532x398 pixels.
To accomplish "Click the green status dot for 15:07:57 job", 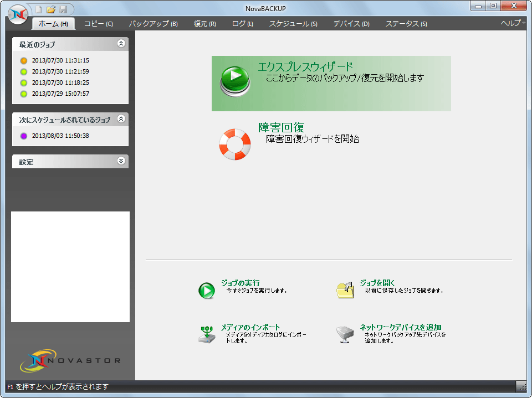I will [x=24, y=94].
